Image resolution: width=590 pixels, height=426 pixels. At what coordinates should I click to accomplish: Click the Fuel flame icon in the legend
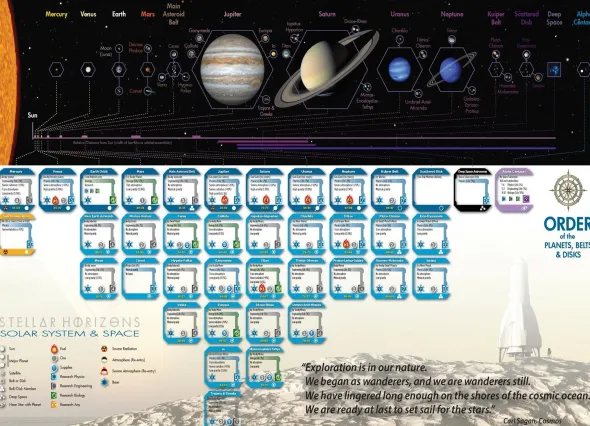tap(54, 349)
